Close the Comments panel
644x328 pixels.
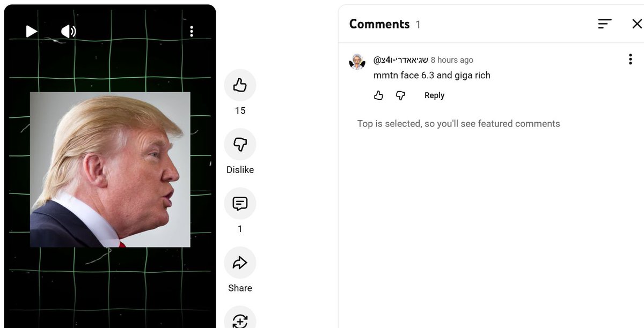637,24
